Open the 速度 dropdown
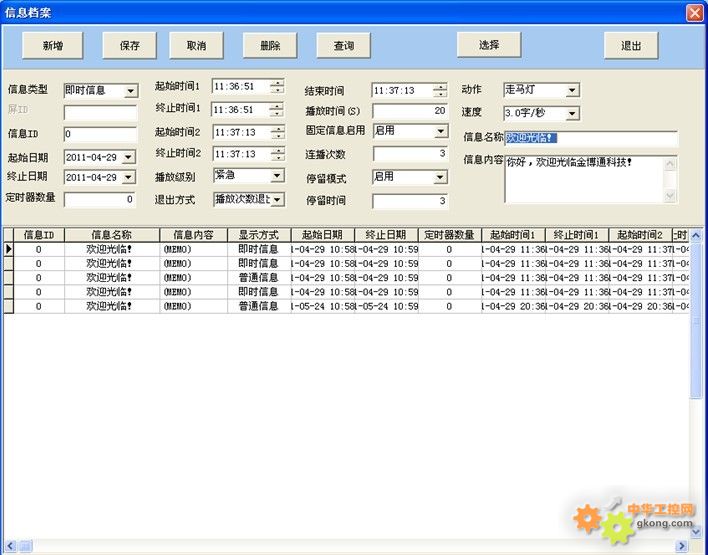708x555 pixels. [571, 113]
